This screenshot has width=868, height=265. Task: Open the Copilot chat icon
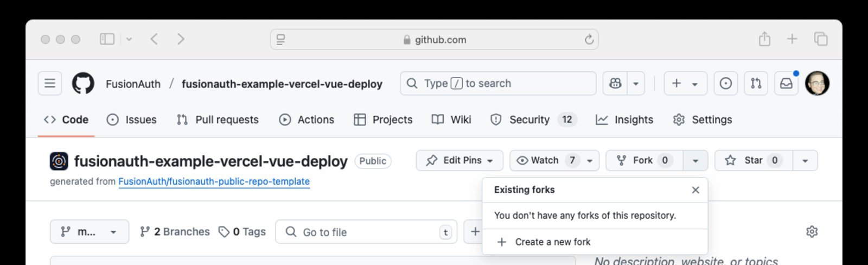click(615, 84)
